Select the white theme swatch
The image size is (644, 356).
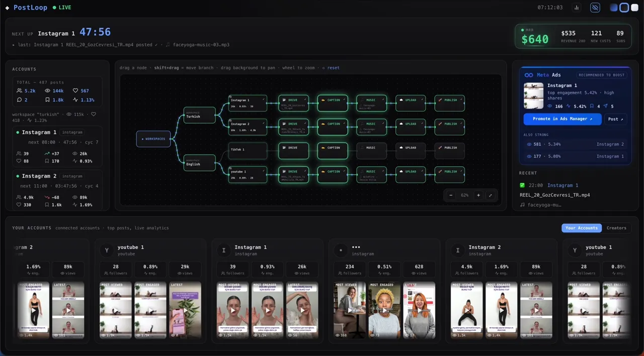634,8
